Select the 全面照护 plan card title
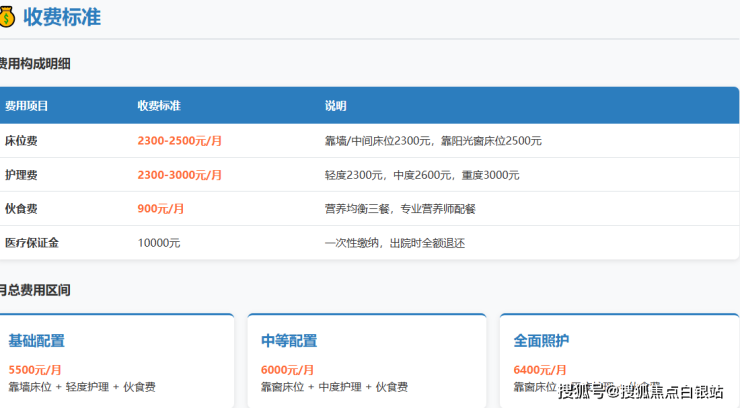Screen dimensions: 740x408 (541, 341)
